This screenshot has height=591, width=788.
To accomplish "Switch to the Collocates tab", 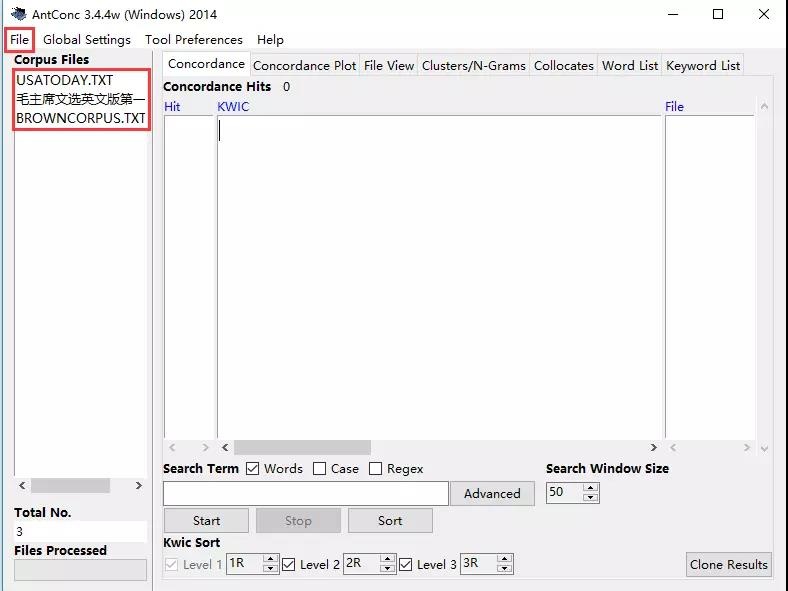I will [x=563, y=66].
